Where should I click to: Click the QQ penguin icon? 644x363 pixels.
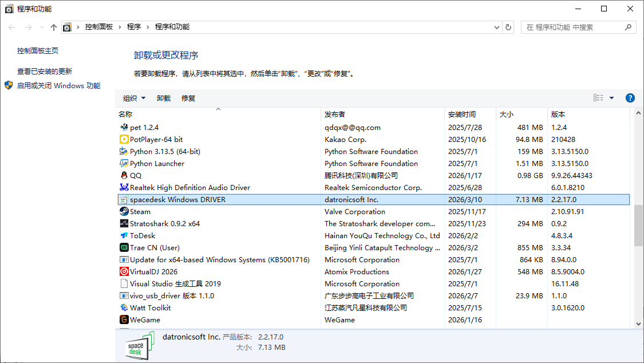coord(124,176)
